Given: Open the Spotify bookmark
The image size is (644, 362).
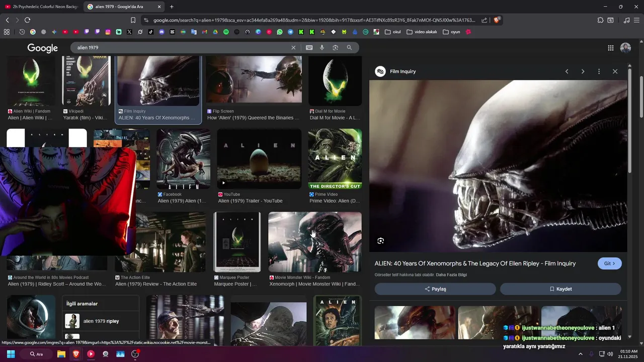Looking at the screenshot, I should [226, 32].
